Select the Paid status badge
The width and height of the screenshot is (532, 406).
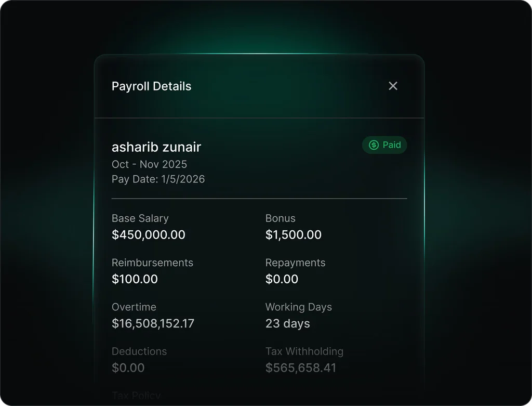click(x=384, y=145)
